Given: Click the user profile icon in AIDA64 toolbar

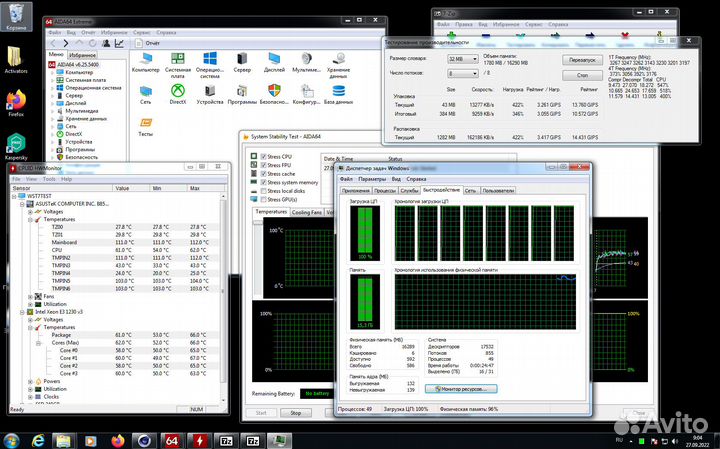Looking at the screenshot, I should pyautogui.click(x=106, y=43).
